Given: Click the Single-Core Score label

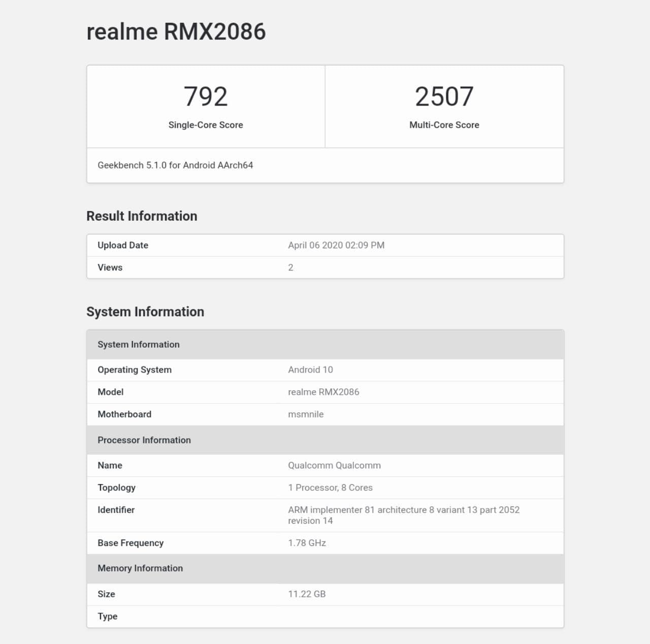Looking at the screenshot, I should coord(206,125).
